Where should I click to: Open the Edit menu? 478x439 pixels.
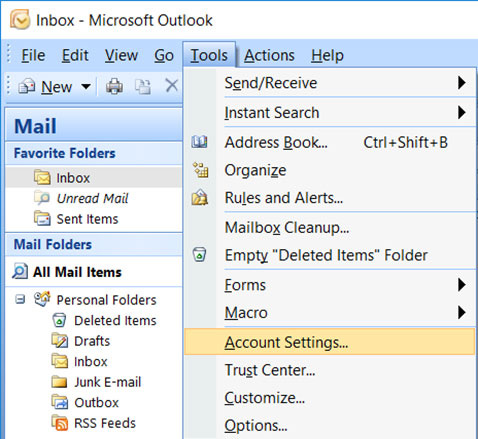[75, 55]
